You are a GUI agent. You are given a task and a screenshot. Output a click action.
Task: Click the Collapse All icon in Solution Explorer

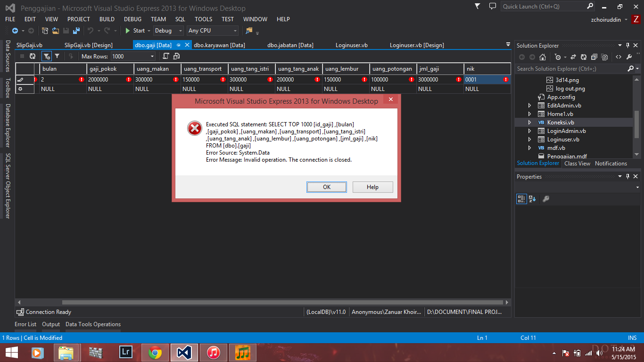[x=595, y=57]
